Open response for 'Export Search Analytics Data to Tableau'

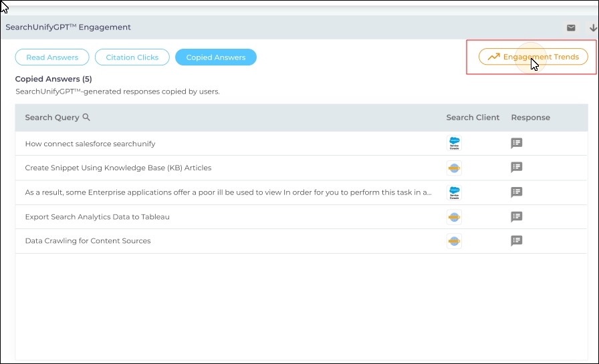point(516,216)
